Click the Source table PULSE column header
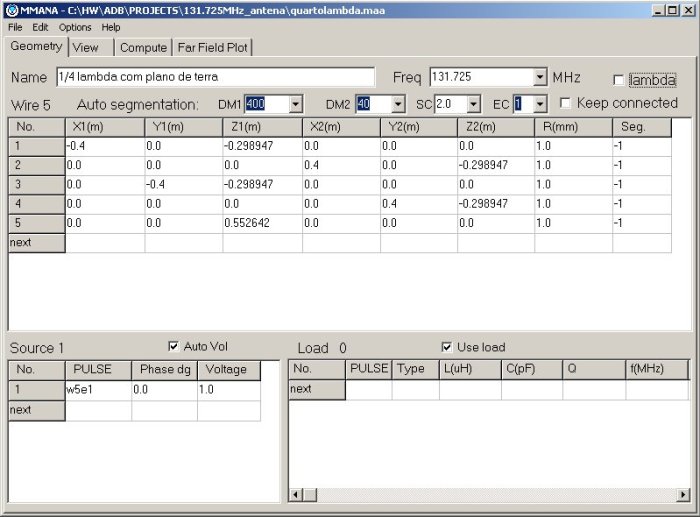Screen dimensions: 700x517 coord(98,370)
